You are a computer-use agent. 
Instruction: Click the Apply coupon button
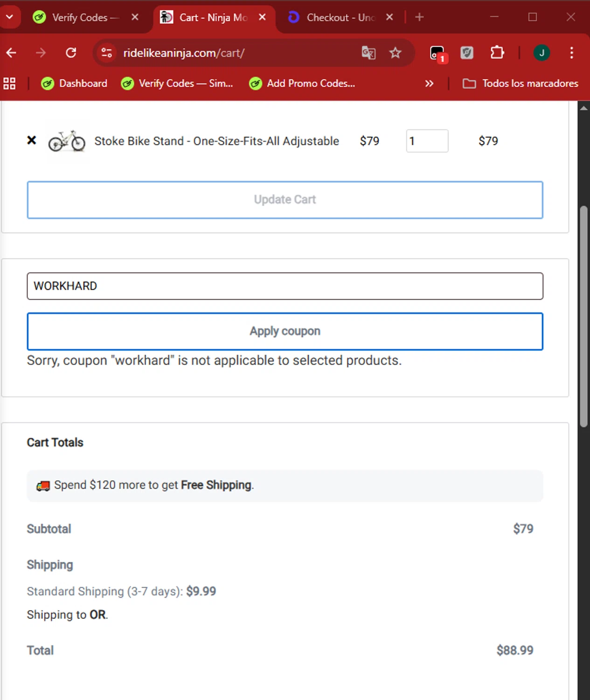coord(285,331)
